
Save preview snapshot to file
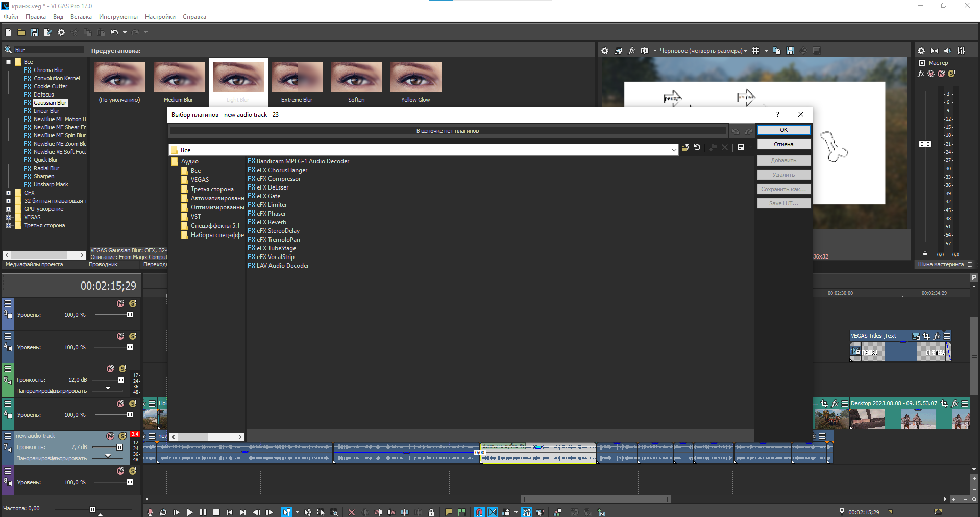coord(790,51)
